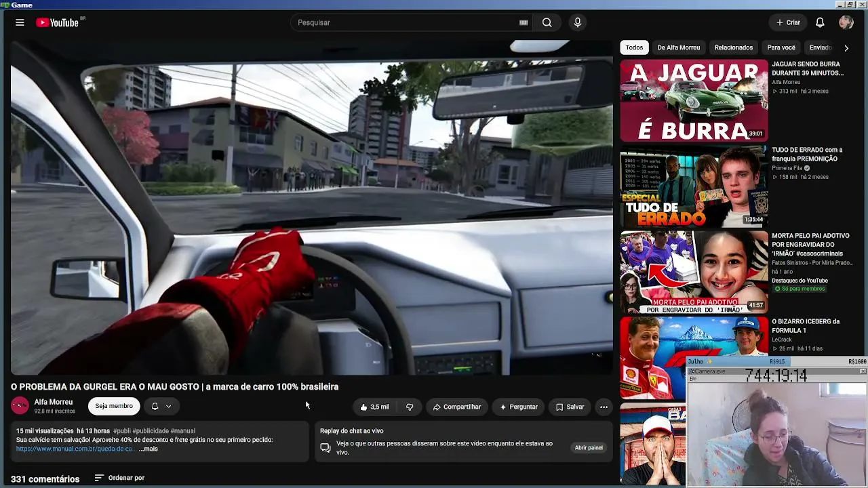Click the Primeira Fila channel name
Image resolution: width=868 pixels, height=488 pixels.
pos(787,168)
